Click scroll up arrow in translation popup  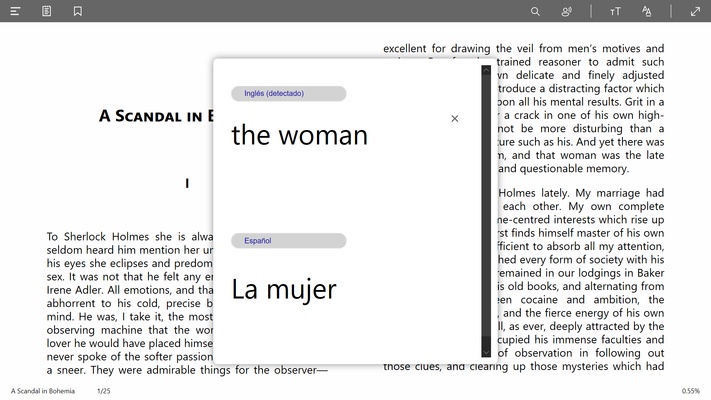[486, 70]
